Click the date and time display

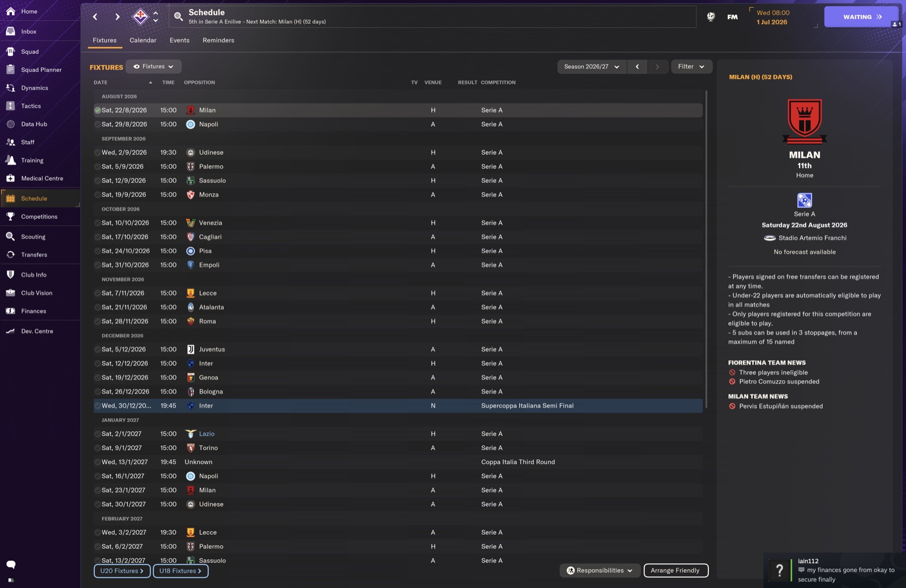[772, 18]
